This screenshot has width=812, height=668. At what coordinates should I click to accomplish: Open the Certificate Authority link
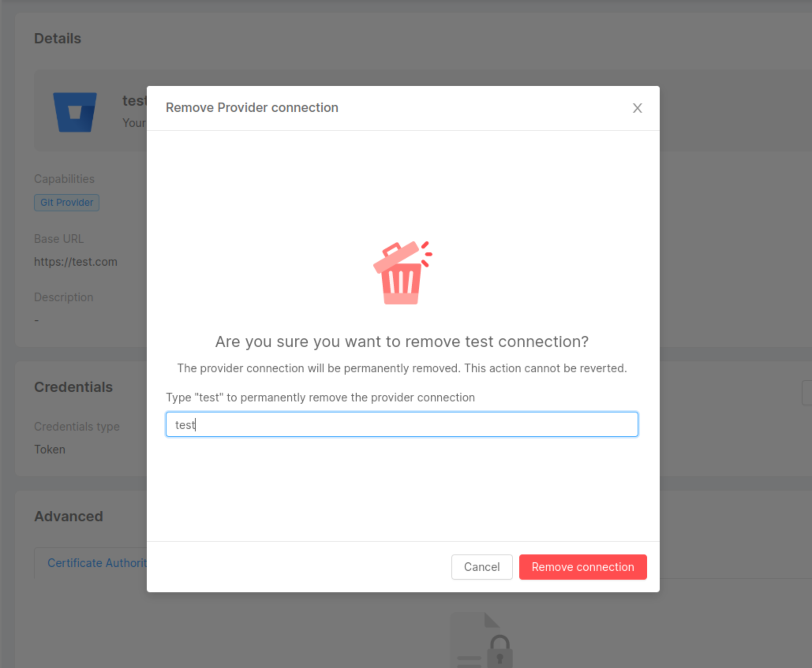pyautogui.click(x=97, y=563)
